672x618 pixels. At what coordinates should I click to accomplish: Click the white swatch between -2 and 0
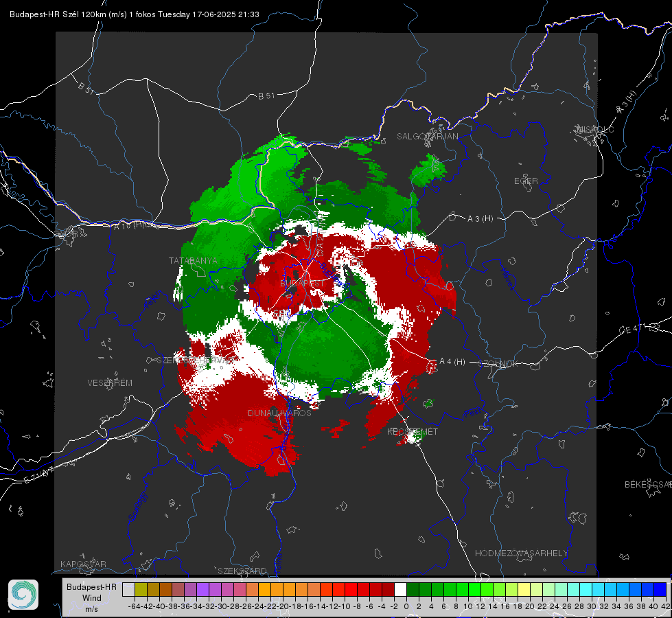[400, 589]
